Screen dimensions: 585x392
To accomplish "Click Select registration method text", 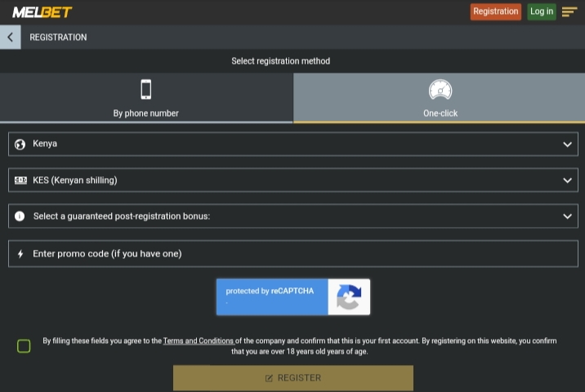I will 280,61.
